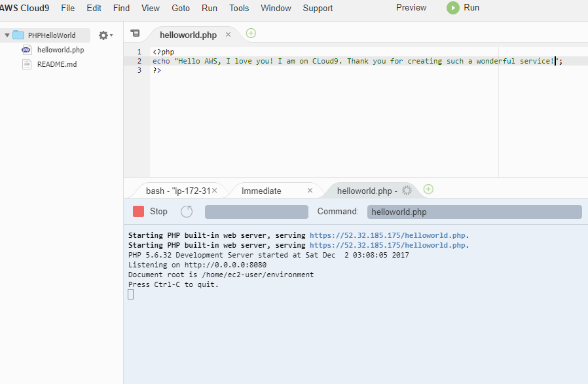This screenshot has width=588, height=384.
Task: Switch to the helloworld.php runner tab
Action: click(x=367, y=191)
